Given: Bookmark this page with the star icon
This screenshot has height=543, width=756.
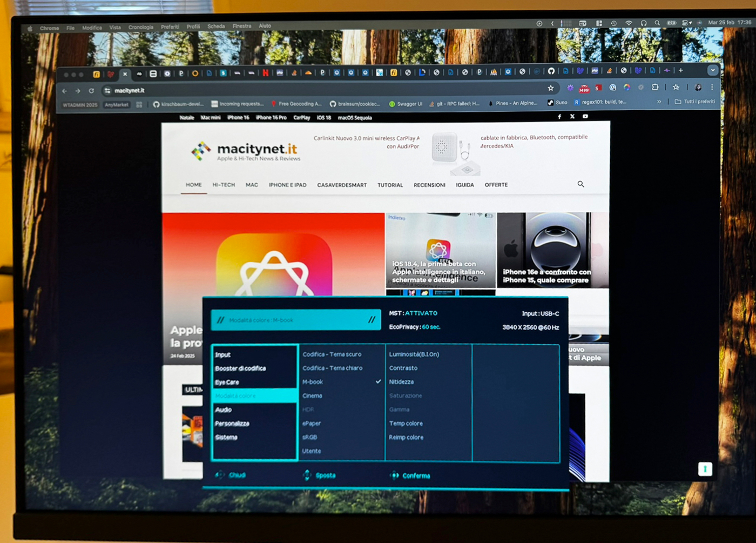Looking at the screenshot, I should [x=550, y=88].
